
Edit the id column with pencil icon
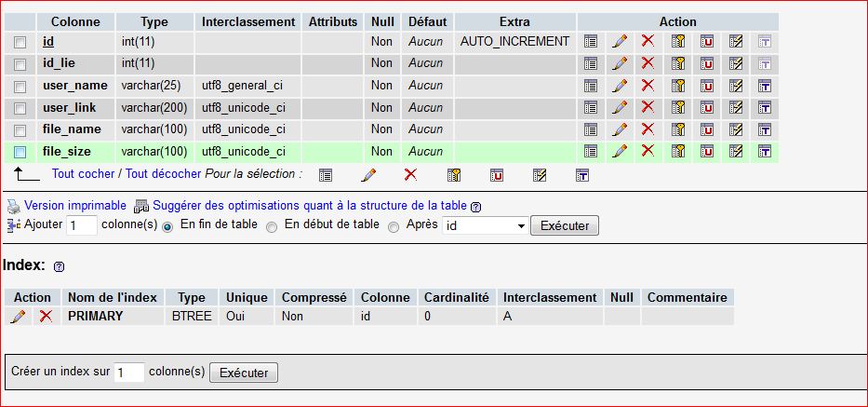pyautogui.click(x=620, y=42)
